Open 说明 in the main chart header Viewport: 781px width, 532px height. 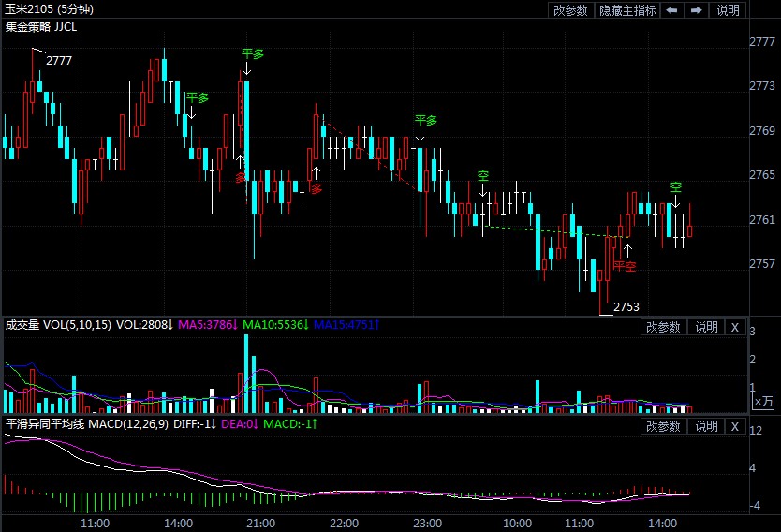pyautogui.click(x=728, y=10)
